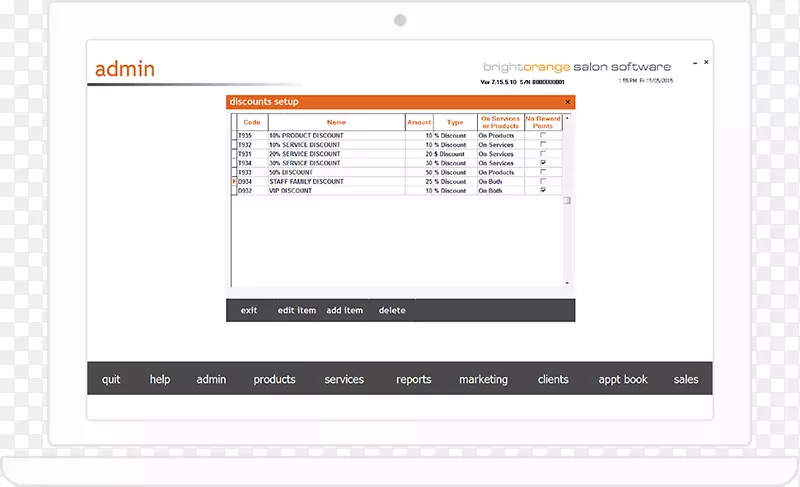Screen dimensions: 800x487
Task: Click the add item button
Action: coord(344,311)
